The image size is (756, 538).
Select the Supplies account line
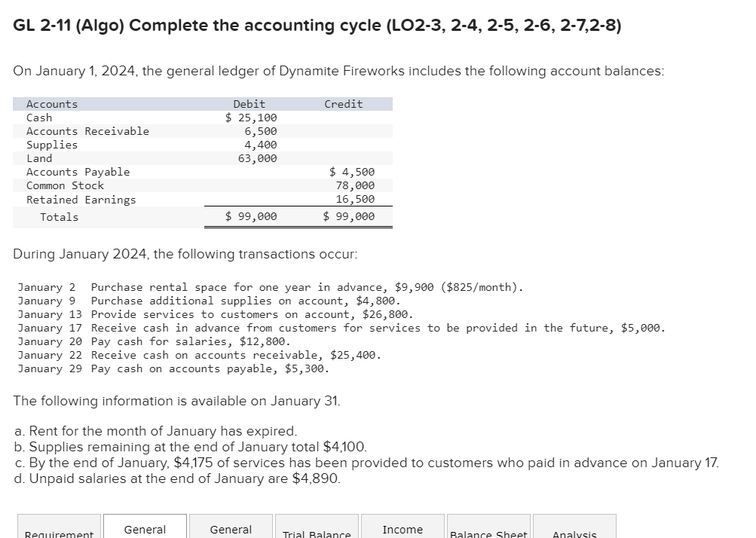51,145
